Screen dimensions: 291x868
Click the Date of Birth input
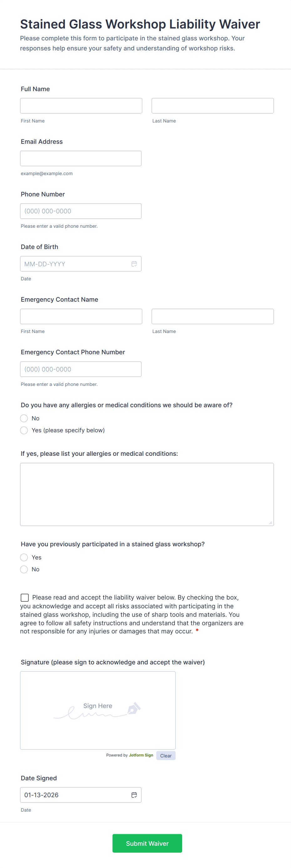[x=74, y=264]
